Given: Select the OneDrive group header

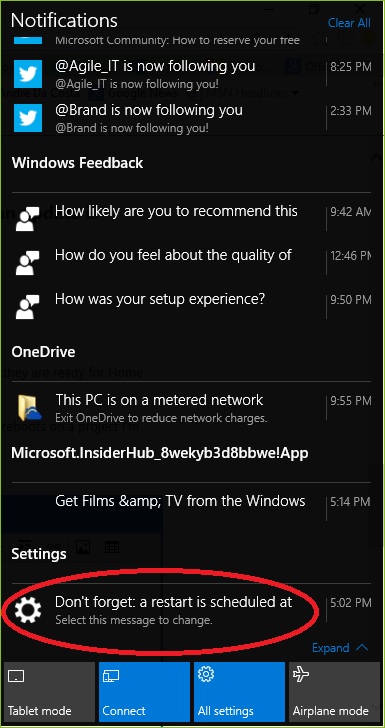Looking at the screenshot, I should tap(43, 352).
